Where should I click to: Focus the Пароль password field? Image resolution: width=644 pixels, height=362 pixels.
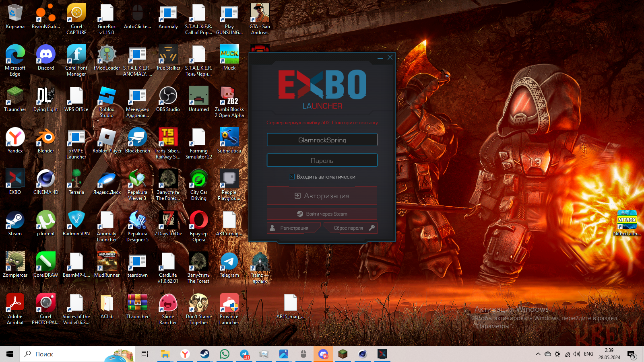click(x=322, y=160)
